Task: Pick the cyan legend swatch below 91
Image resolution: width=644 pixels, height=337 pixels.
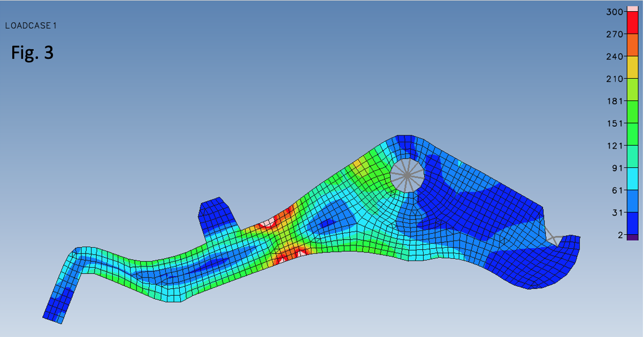Action: [632, 179]
